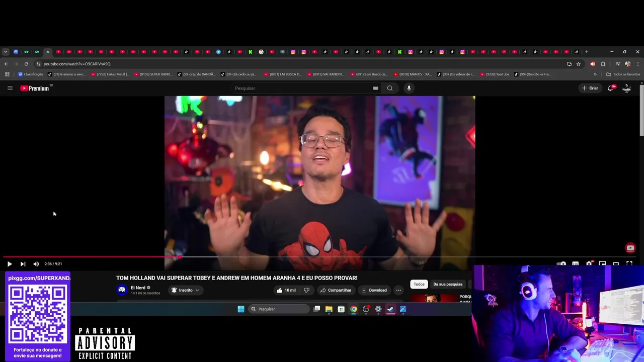Image resolution: width=644 pixels, height=362 pixels.
Task: Click the taskbar Pesquisar search box
Action: pyautogui.click(x=279, y=309)
